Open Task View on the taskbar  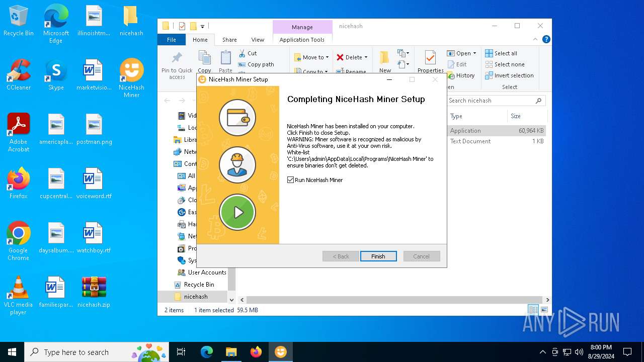(x=181, y=352)
